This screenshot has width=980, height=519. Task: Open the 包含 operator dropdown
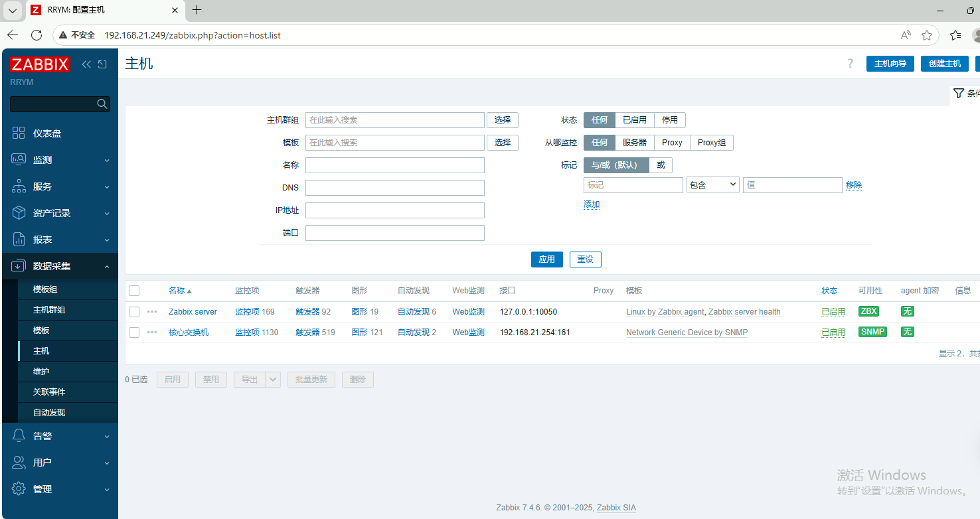coord(712,185)
